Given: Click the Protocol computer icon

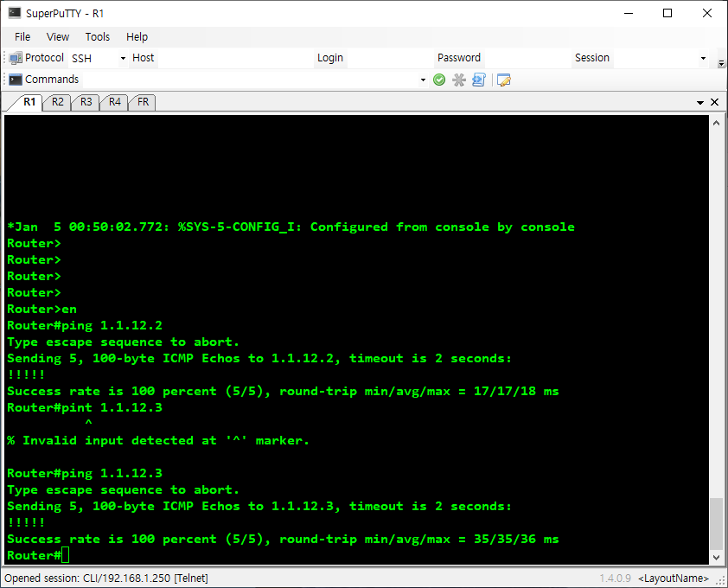Looking at the screenshot, I should point(16,58).
